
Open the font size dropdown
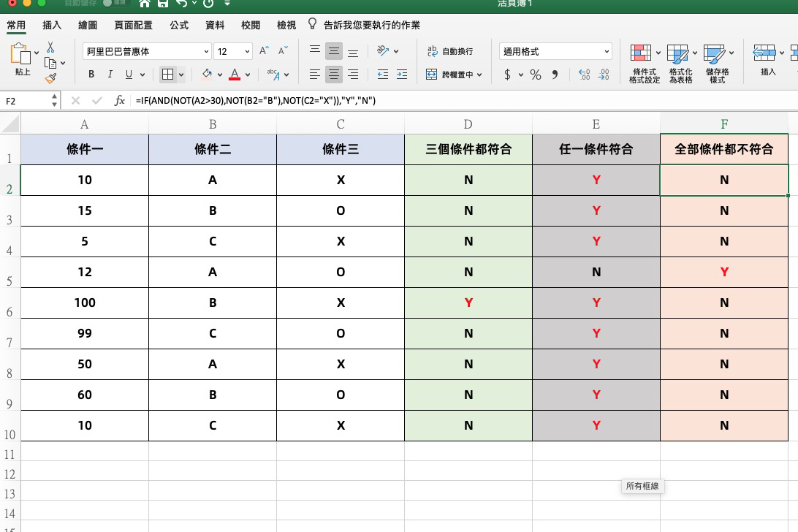tap(247, 51)
